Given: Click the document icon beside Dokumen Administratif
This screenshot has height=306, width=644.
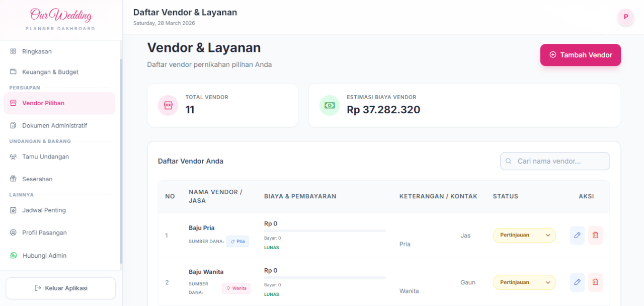Looking at the screenshot, I should (x=12, y=125).
